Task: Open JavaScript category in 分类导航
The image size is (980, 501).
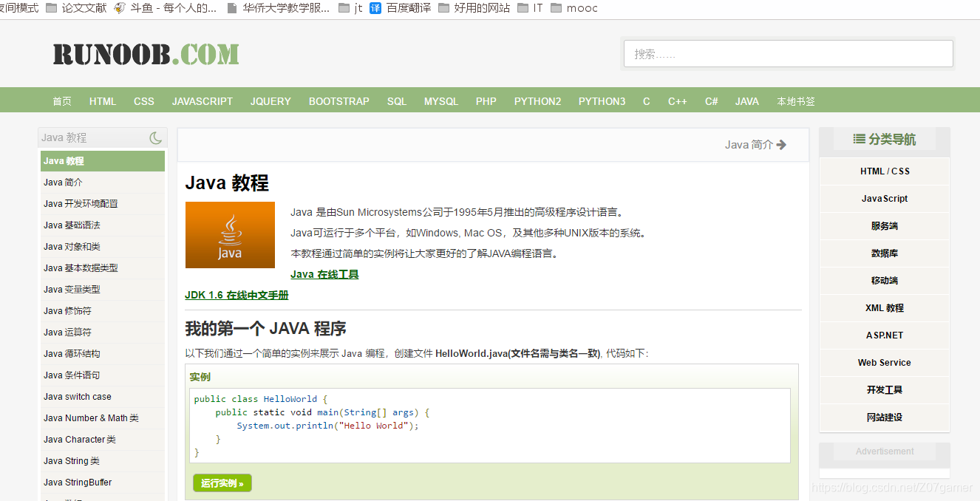Action: [x=885, y=199]
